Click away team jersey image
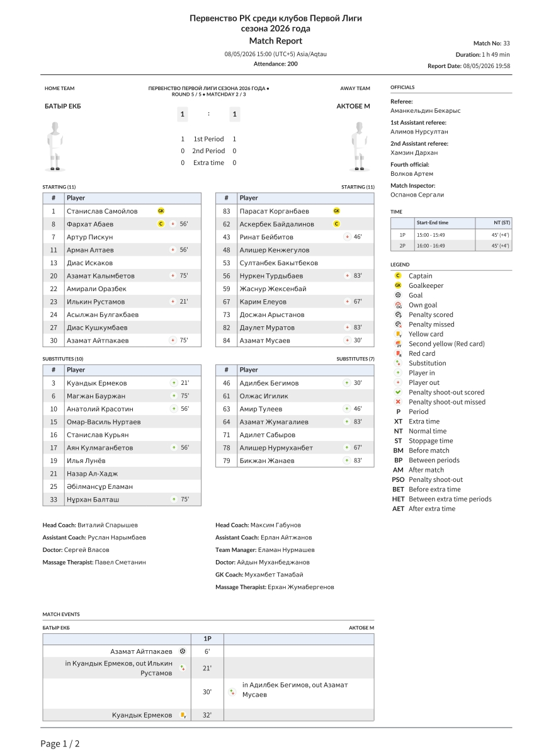This screenshot has width=534, height=756. coord(360,146)
